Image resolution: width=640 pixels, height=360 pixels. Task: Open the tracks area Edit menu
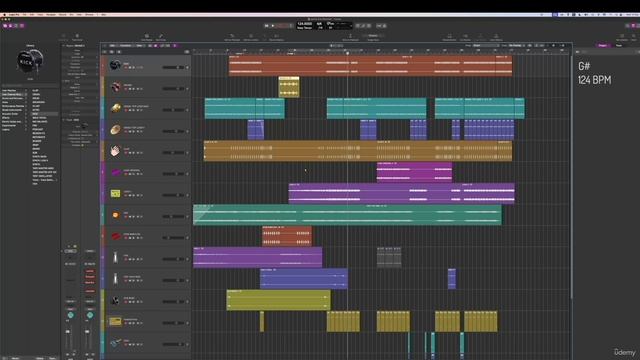click(113, 45)
